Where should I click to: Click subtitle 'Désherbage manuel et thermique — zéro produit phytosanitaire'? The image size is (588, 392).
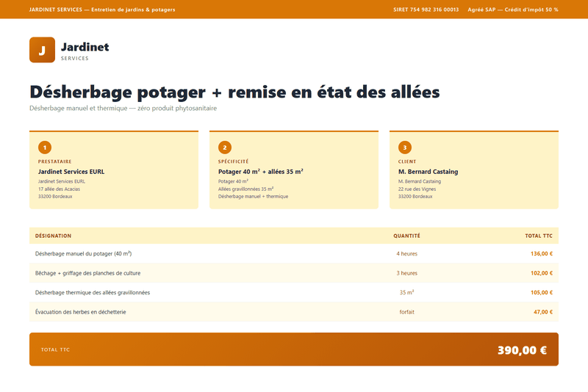123,108
